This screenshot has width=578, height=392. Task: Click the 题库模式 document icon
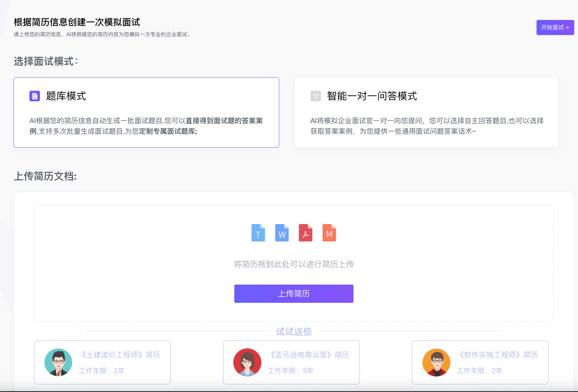coord(35,96)
